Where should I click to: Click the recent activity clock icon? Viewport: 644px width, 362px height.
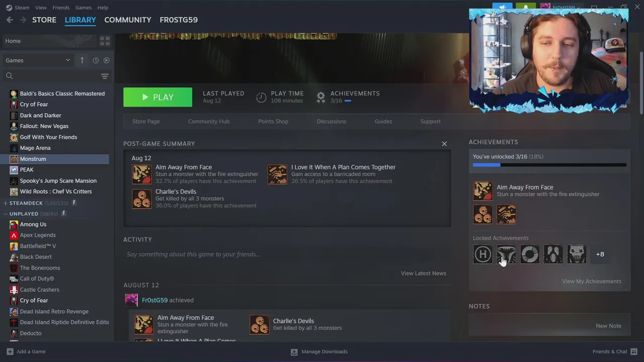click(x=96, y=60)
